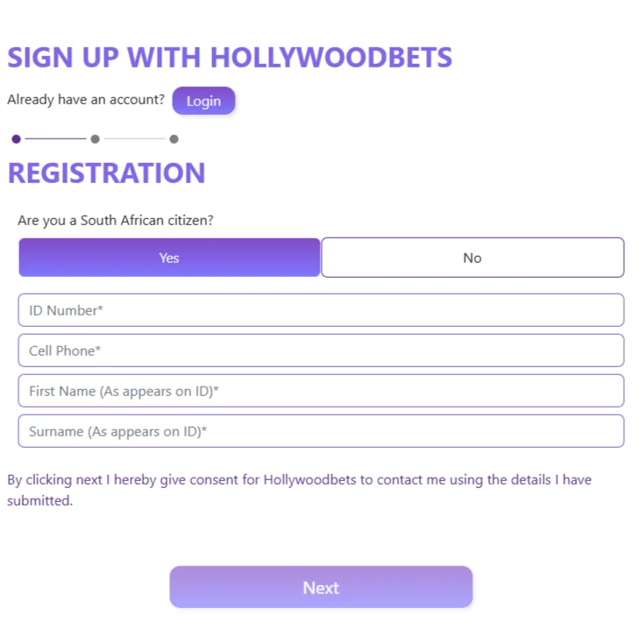The height and width of the screenshot is (644, 644).
Task: Click the progress line between steps two and three
Action: click(x=134, y=139)
